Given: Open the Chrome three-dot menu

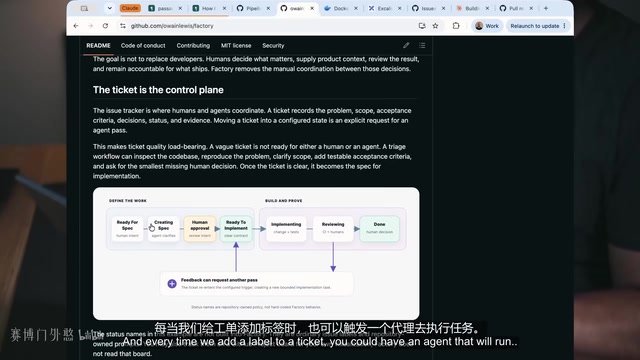Looking at the screenshot, I should [564, 26].
